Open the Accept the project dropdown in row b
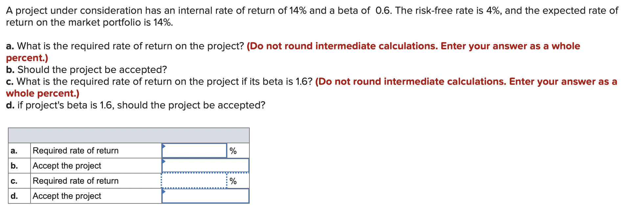Image resolution: width=644 pixels, height=209 pixels. (x=205, y=165)
